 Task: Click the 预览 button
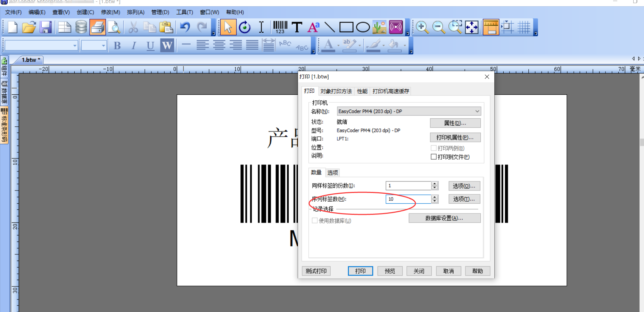click(x=390, y=271)
